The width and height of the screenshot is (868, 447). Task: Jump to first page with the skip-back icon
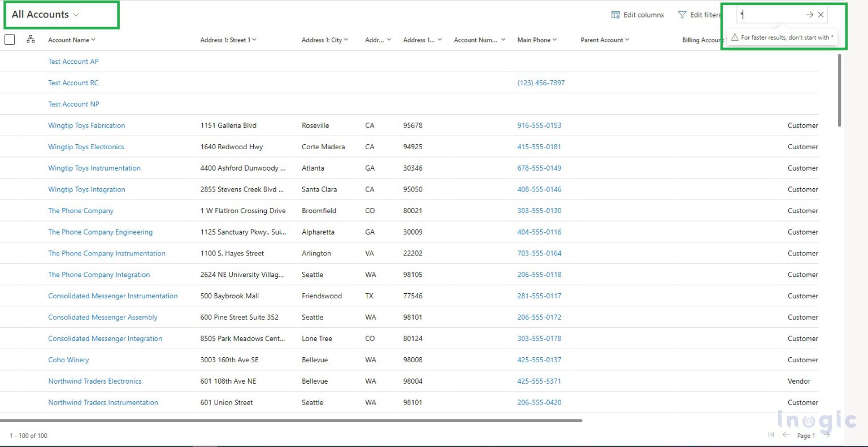click(771, 435)
